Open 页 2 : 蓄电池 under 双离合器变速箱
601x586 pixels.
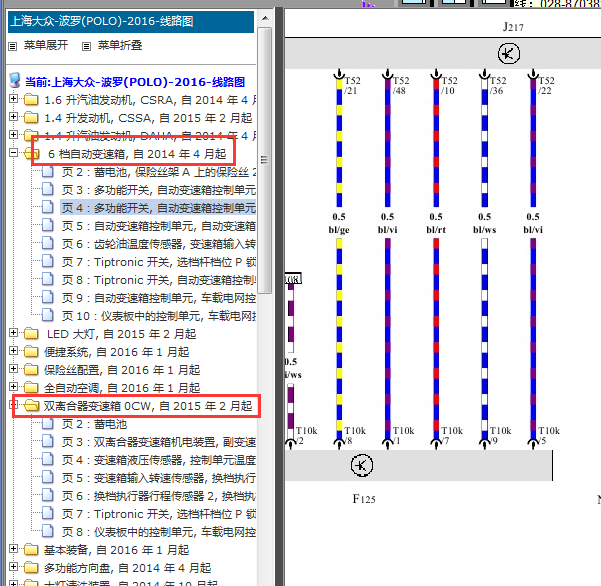[x=94, y=424]
